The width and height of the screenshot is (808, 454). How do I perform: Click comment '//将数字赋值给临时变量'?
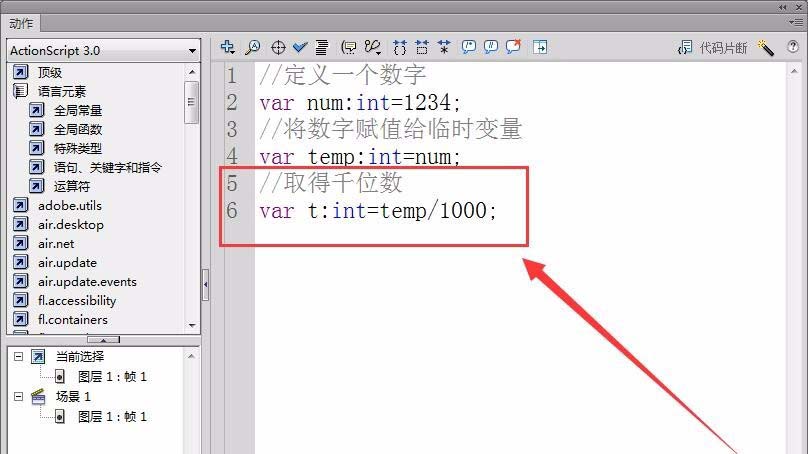[x=391, y=129]
